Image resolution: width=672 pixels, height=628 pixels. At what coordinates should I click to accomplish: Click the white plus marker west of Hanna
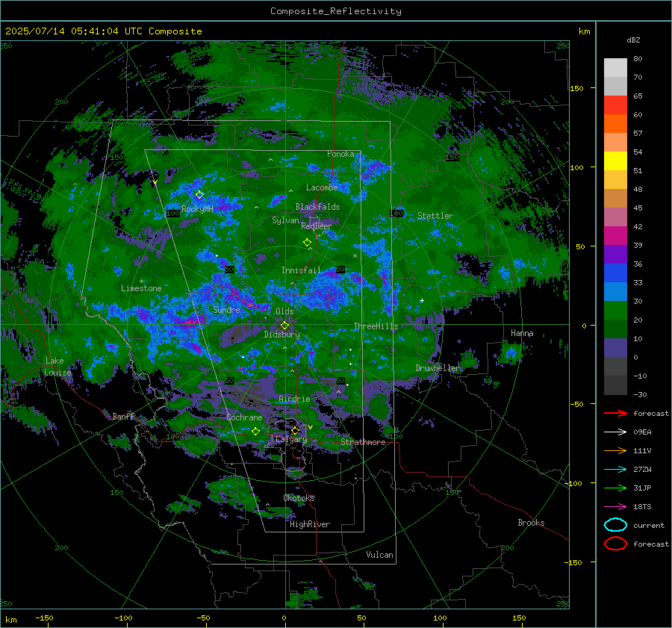(422, 300)
